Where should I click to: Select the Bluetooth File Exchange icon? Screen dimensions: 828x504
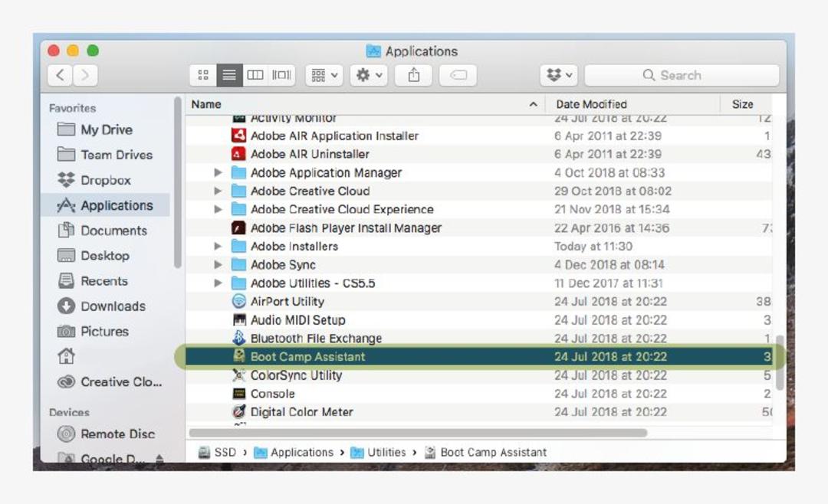click(238, 338)
